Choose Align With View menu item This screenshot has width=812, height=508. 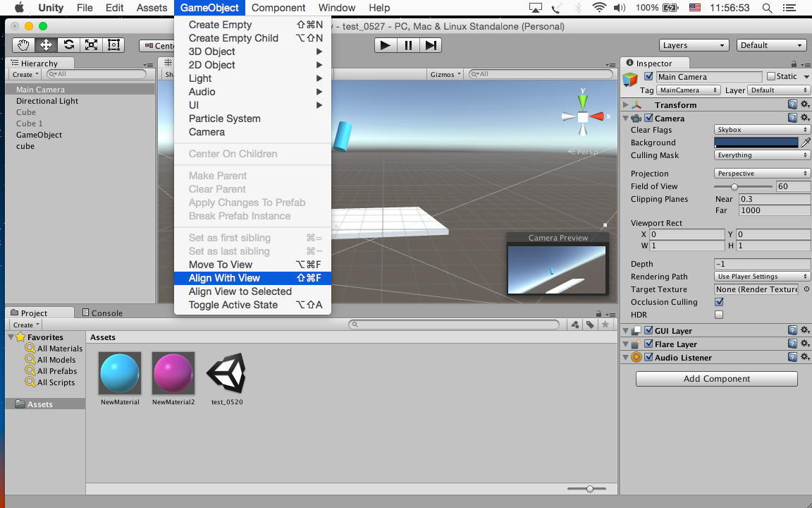(x=253, y=278)
